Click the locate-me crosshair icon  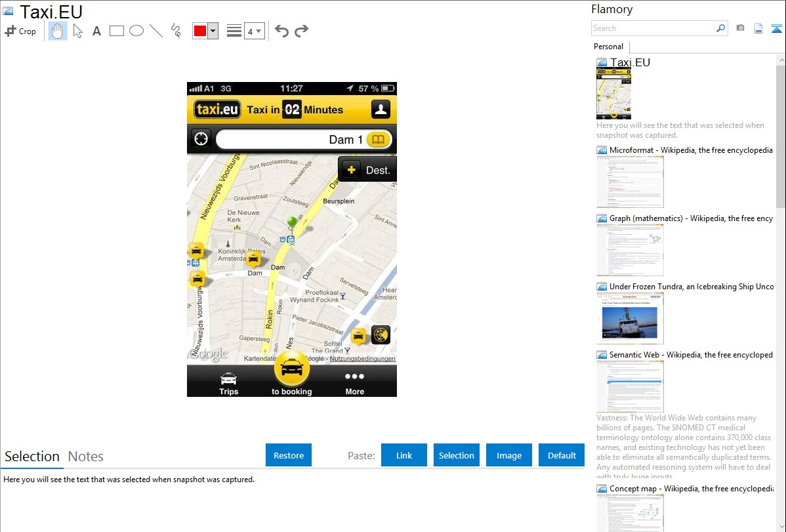pyautogui.click(x=201, y=139)
